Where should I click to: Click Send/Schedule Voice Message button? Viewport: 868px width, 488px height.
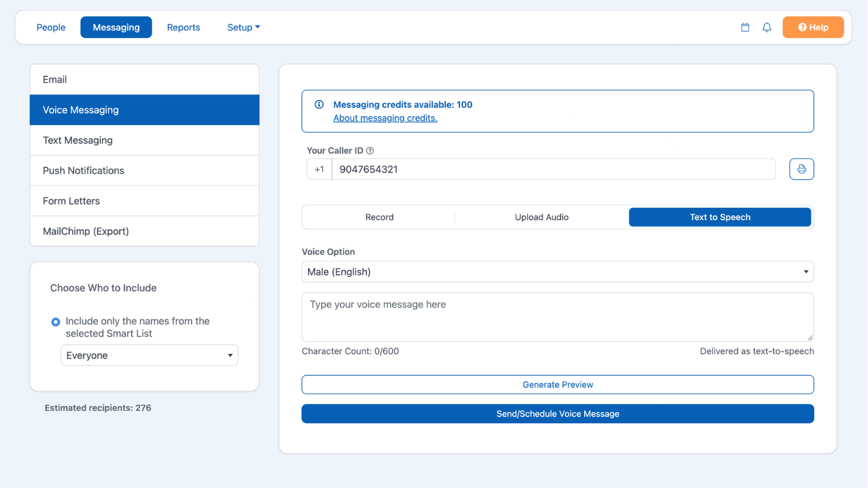tap(558, 414)
